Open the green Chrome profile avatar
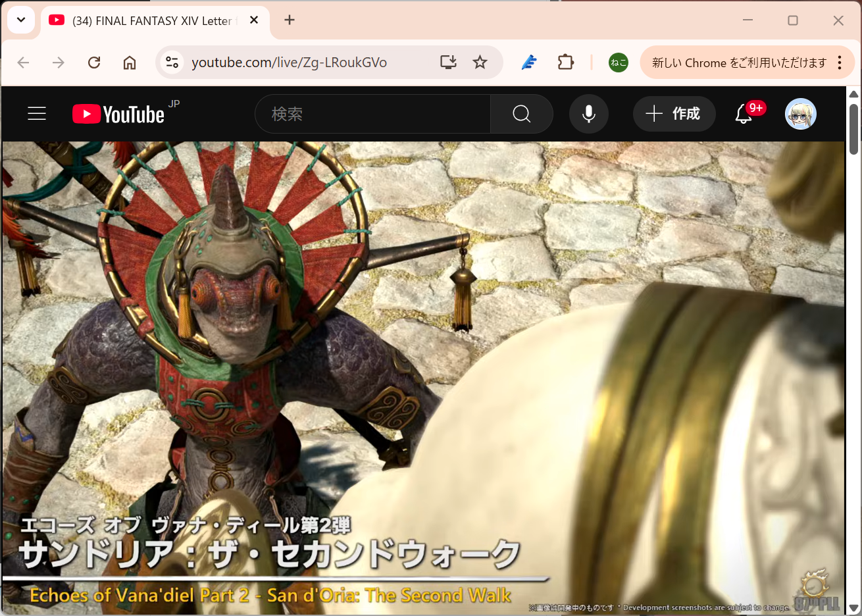 pos(619,63)
